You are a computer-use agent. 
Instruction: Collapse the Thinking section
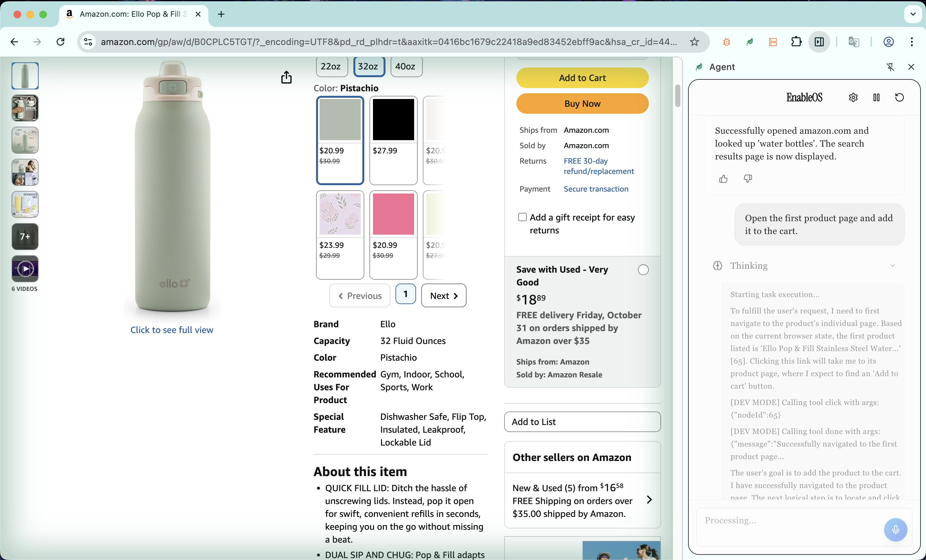892,266
